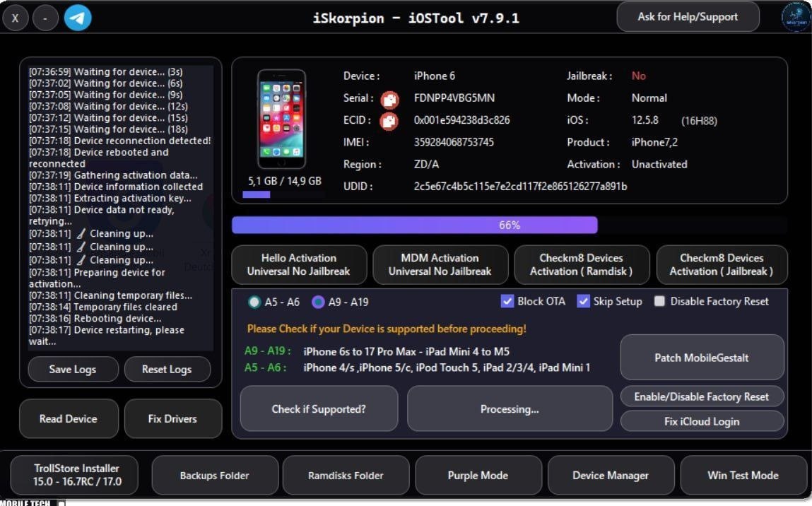Click the serial value FDNPP4VBG5MN
Screen dimensions: 812x506
click(454, 98)
